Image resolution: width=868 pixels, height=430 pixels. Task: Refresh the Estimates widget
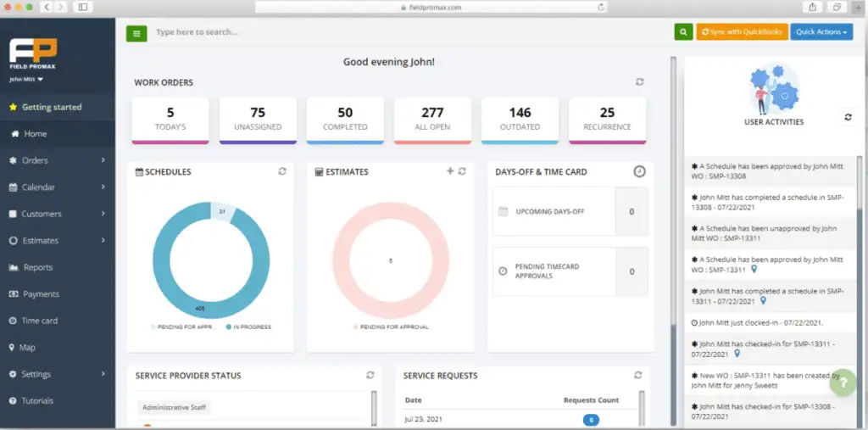(462, 171)
